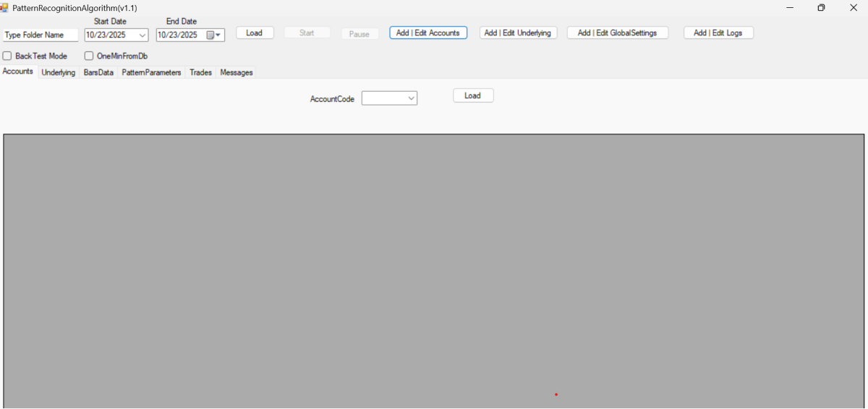Maximize the PatternRecognitionAlgorithm window
Image resolution: width=868 pixels, height=409 pixels.
pos(821,7)
